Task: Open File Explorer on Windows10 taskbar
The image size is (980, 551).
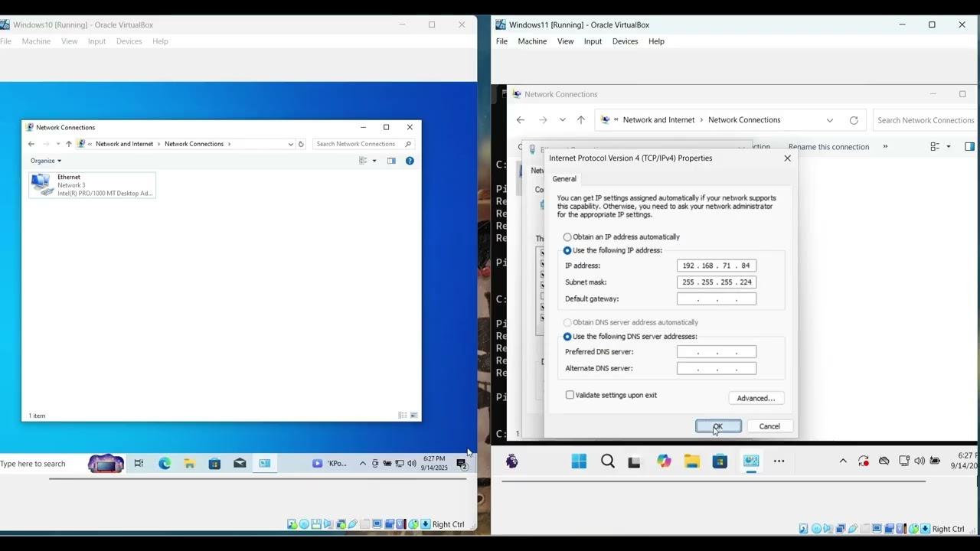Action: 189,464
